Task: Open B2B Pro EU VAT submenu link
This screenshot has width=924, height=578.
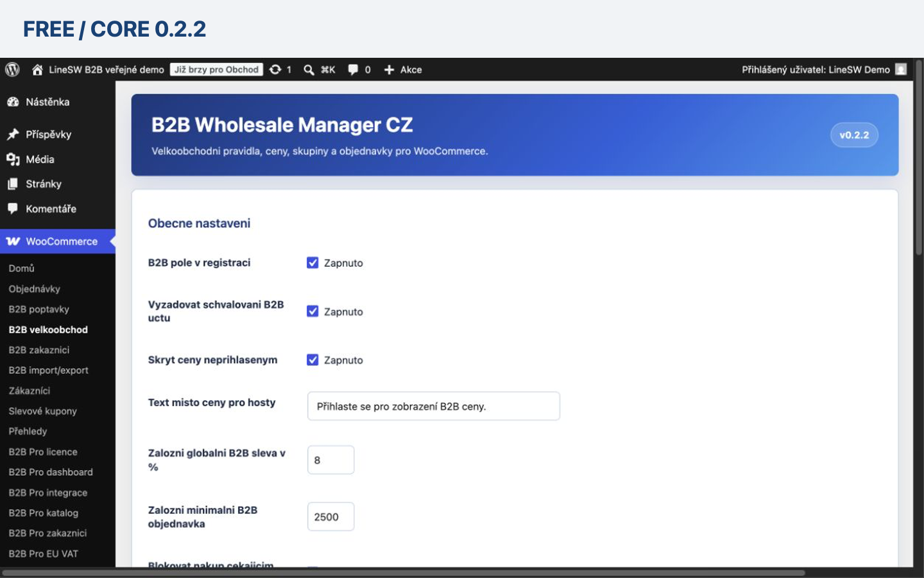Action: click(44, 554)
